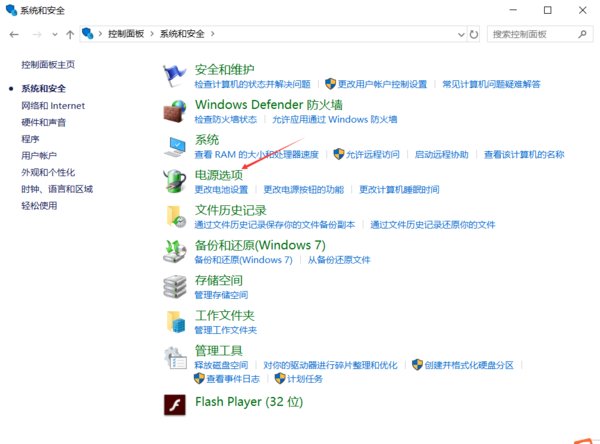This screenshot has height=444, width=600.
Task: Select 用户帐户 in the sidebar
Action: (39, 155)
